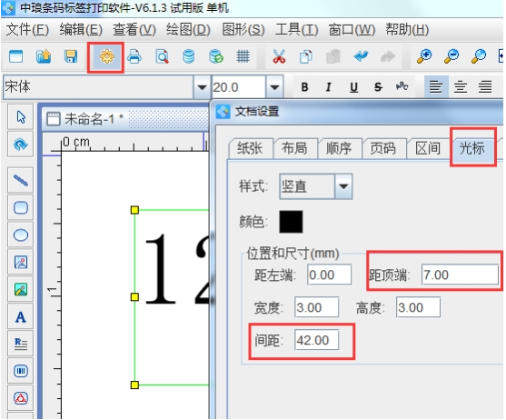
Task: Align text left
Action: pos(436,87)
